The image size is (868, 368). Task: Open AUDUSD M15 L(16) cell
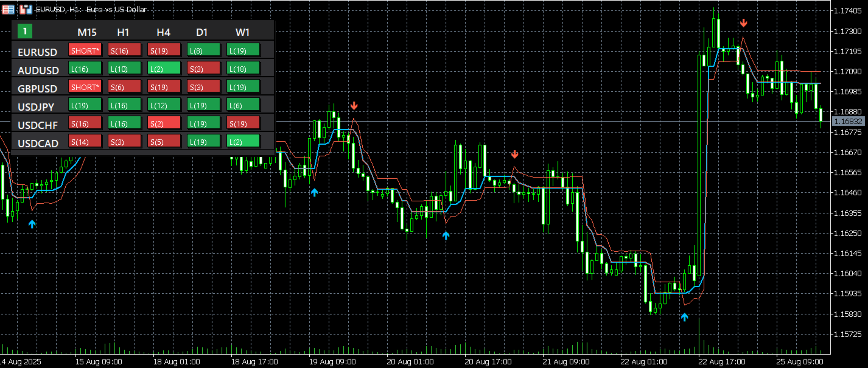85,69
